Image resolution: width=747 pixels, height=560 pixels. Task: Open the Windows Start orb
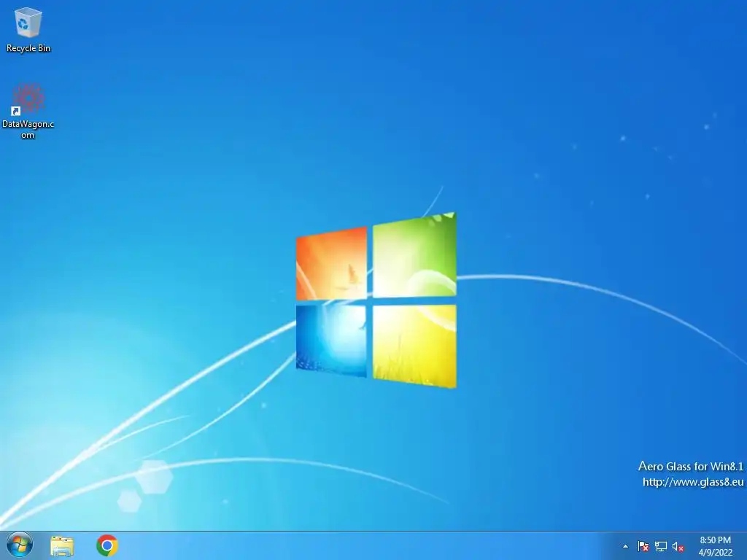coord(20,545)
